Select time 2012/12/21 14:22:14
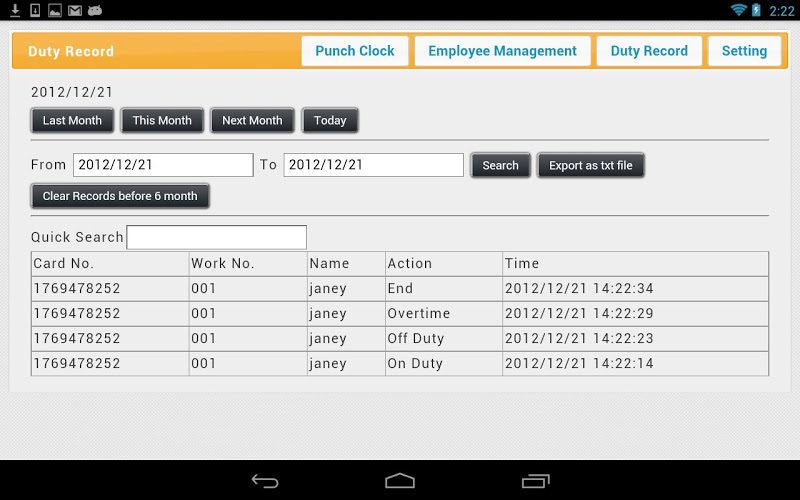Image resolution: width=800 pixels, height=500 pixels. (x=635, y=364)
